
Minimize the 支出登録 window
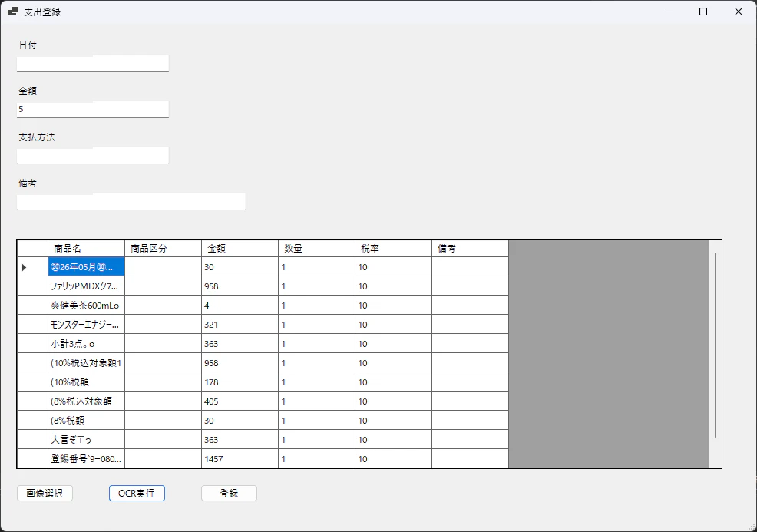669,12
